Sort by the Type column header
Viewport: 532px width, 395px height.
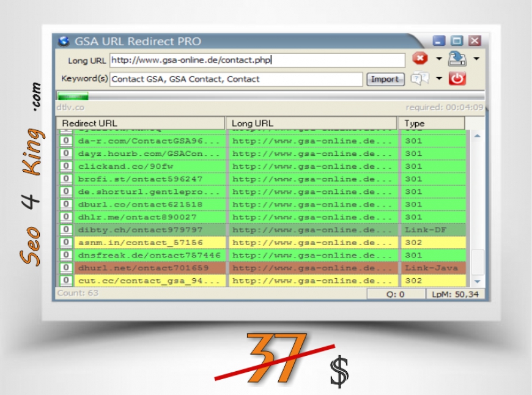(431, 123)
